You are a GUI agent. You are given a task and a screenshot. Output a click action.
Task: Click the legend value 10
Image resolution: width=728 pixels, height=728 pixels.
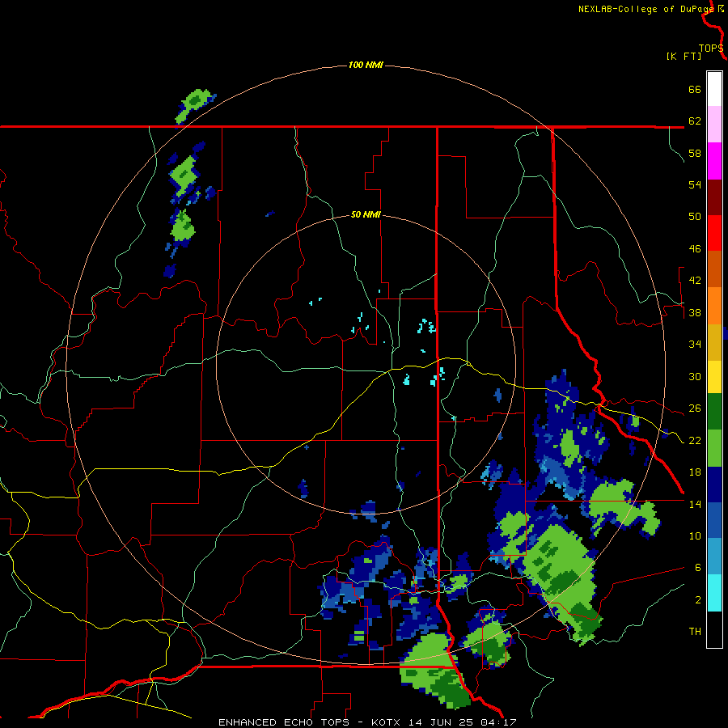pyautogui.click(x=695, y=536)
